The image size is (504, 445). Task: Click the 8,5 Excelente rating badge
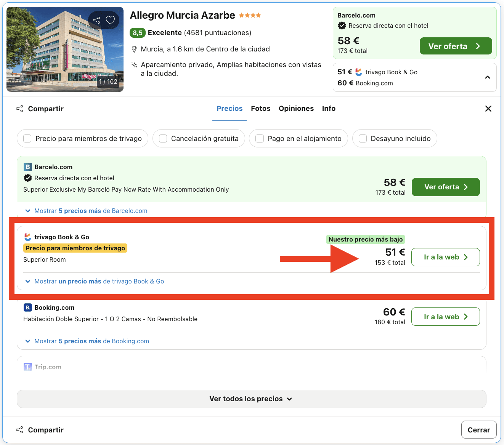pos(138,33)
